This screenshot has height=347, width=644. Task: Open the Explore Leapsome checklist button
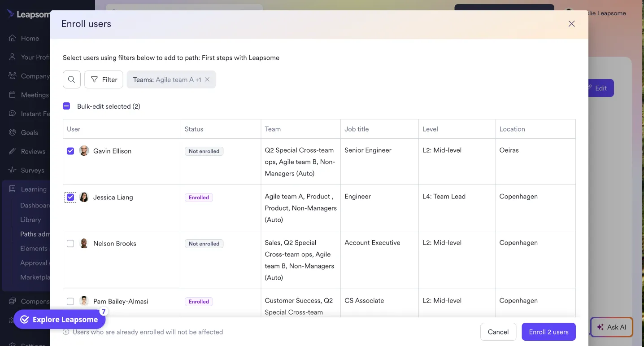click(x=60, y=319)
